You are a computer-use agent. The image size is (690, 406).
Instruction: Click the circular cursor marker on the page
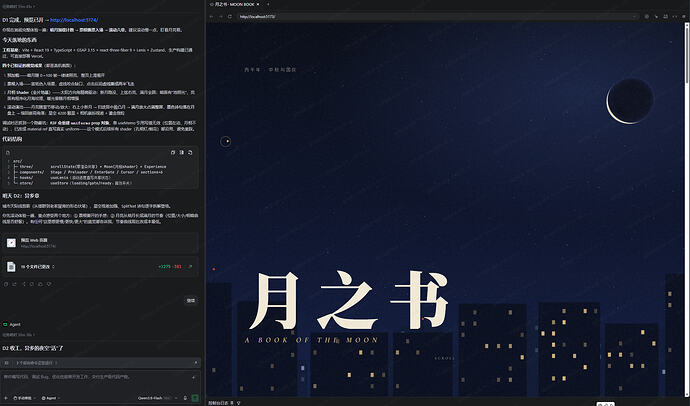(x=226, y=141)
